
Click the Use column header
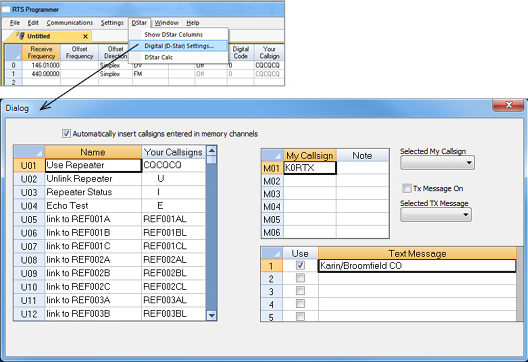point(300,254)
